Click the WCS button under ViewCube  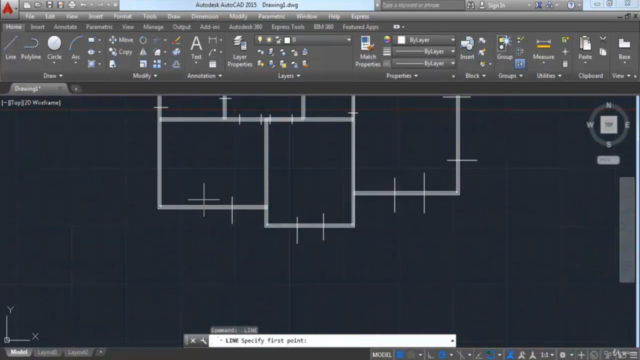point(608,160)
